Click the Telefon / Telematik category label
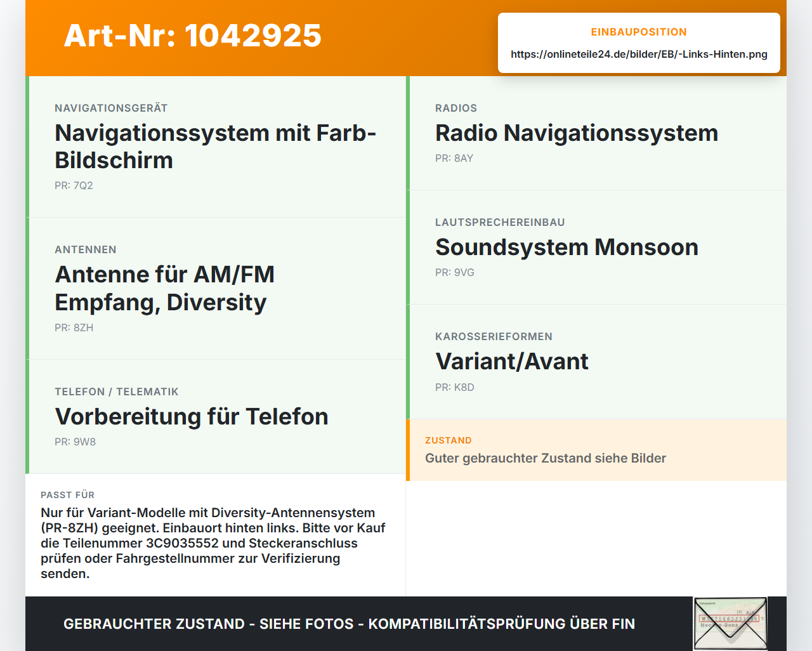Screen dimensions: 812x651 tap(117, 391)
